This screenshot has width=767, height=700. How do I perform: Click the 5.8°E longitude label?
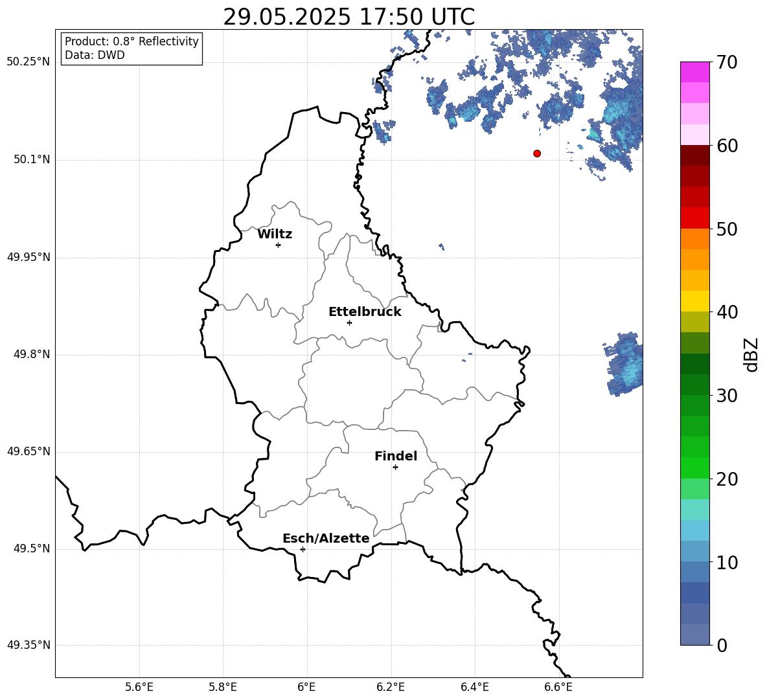pyautogui.click(x=223, y=688)
